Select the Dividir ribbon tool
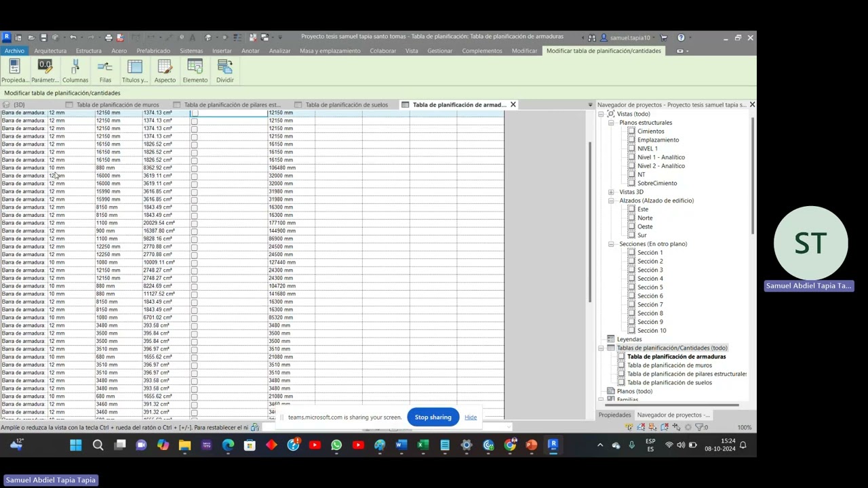The width and height of the screenshot is (868, 488). click(224, 71)
